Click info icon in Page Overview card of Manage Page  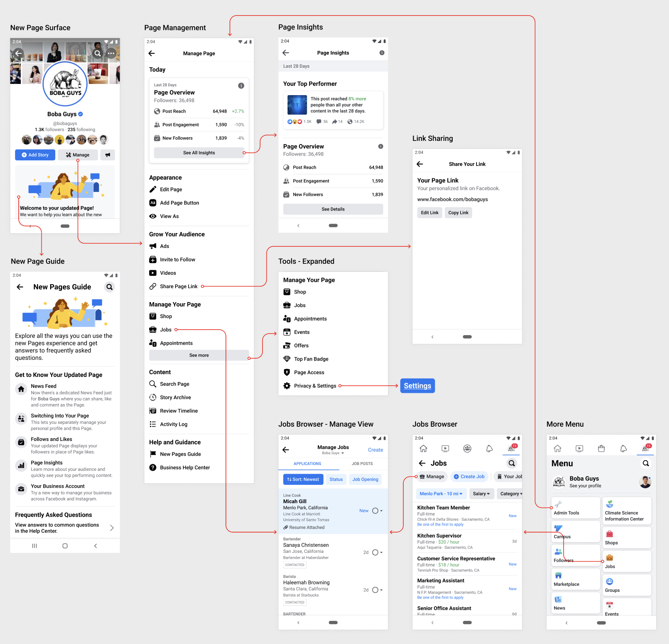241,86
